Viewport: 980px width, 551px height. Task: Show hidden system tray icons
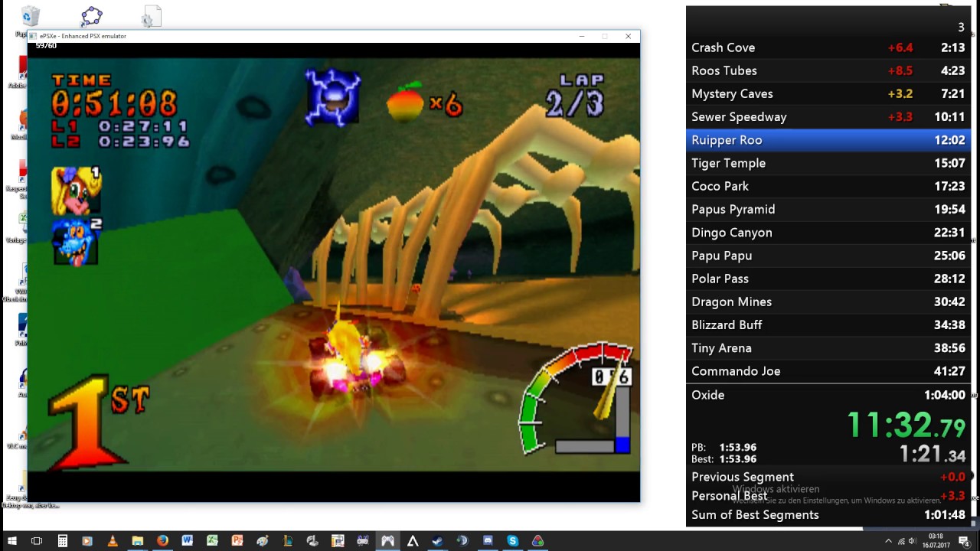888,541
